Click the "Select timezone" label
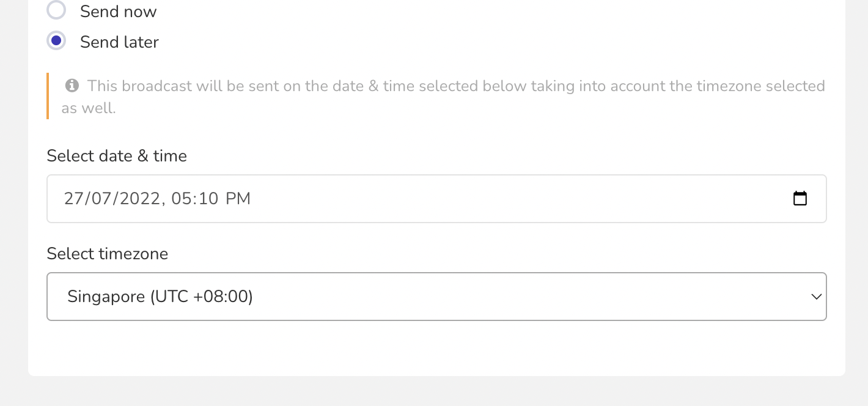 [108, 254]
